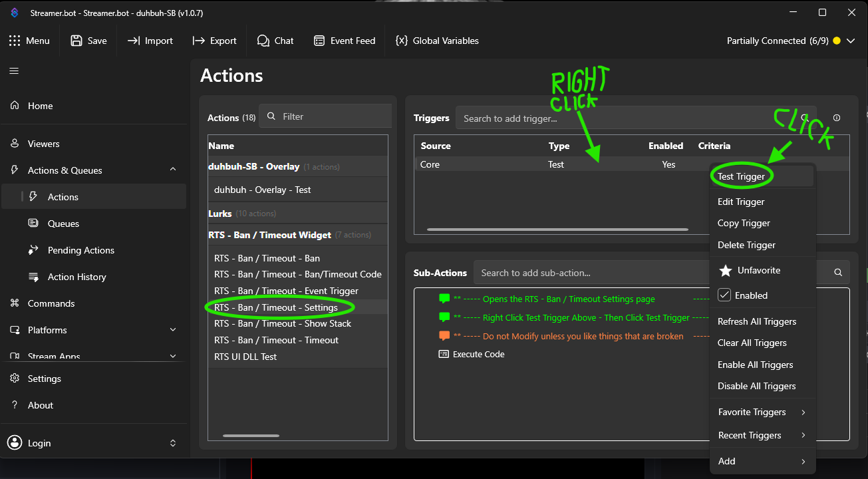868x479 pixels.
Task: Click the Login user avatar icon
Action: click(15, 443)
